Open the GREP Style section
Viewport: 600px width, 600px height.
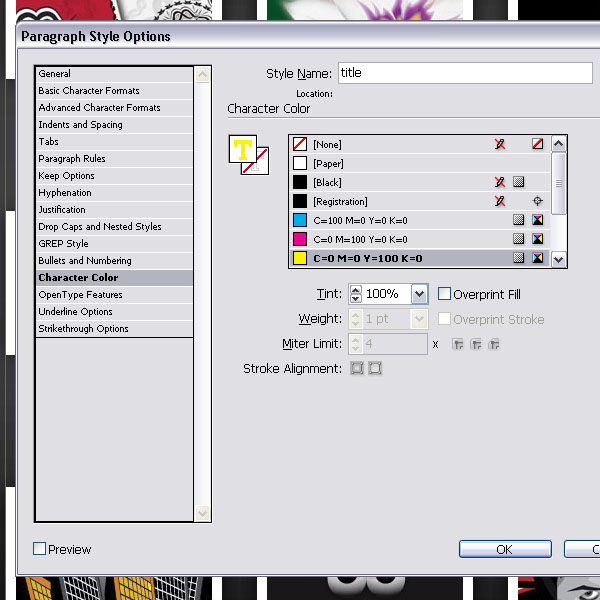point(114,243)
